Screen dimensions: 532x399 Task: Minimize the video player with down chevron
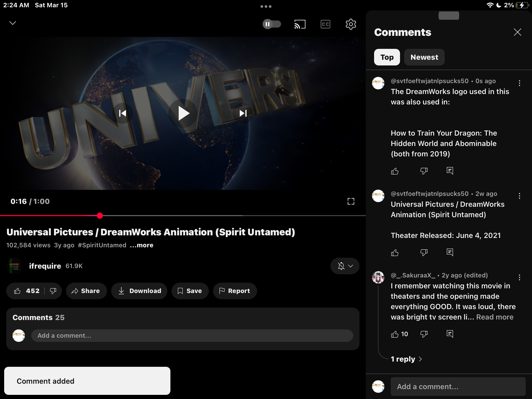13,23
